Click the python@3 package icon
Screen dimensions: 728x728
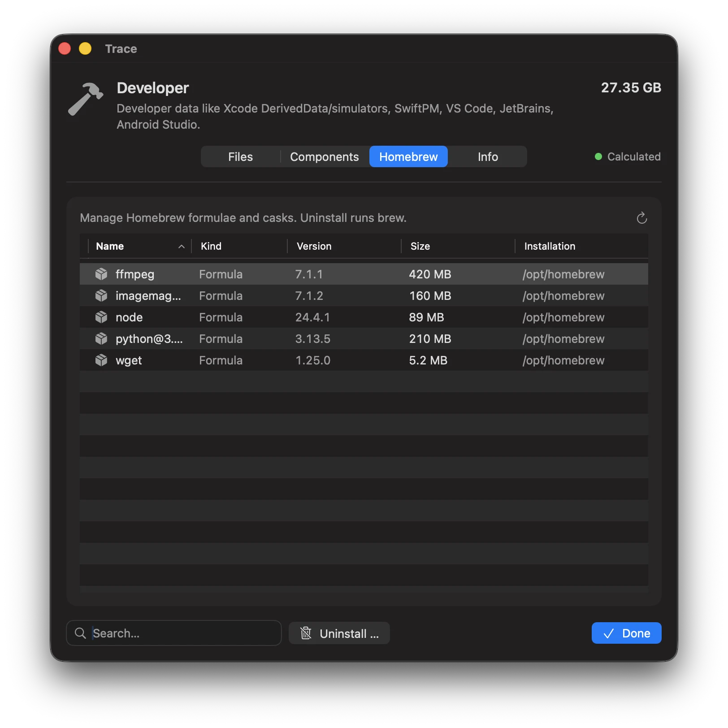coord(101,338)
